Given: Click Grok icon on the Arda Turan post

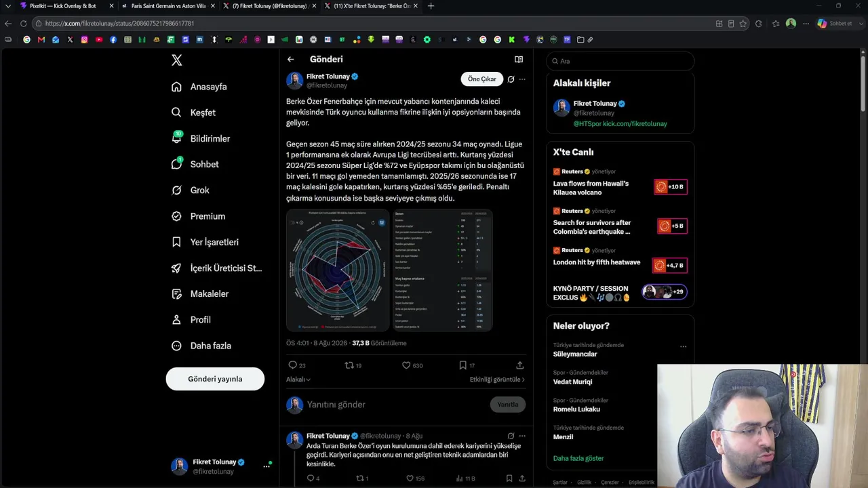Looking at the screenshot, I should (511, 436).
